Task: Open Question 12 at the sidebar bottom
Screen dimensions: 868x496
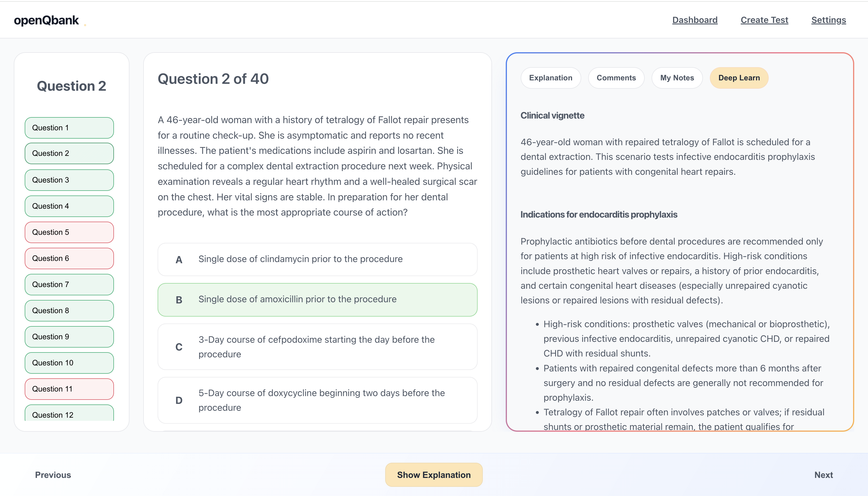Action: tap(69, 415)
